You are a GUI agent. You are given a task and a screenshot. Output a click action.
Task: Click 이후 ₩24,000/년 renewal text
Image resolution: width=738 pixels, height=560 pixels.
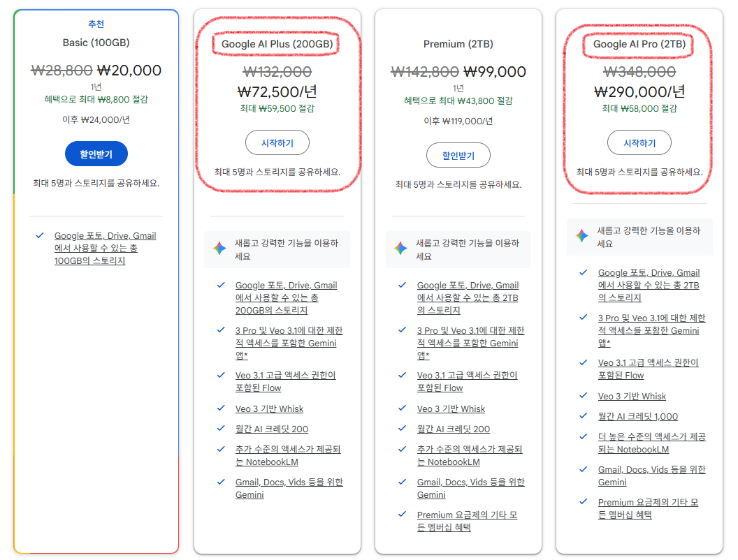pos(96,120)
